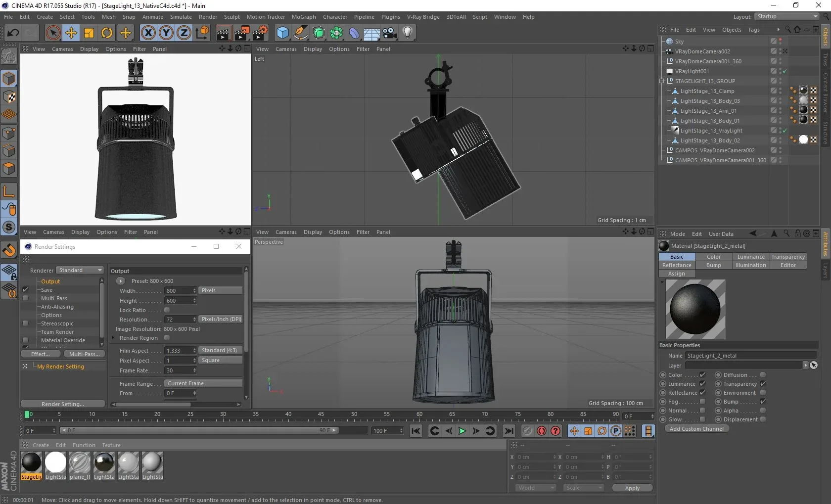Select the plane_fl material thumbnail
The width and height of the screenshot is (831, 504).
(80, 466)
